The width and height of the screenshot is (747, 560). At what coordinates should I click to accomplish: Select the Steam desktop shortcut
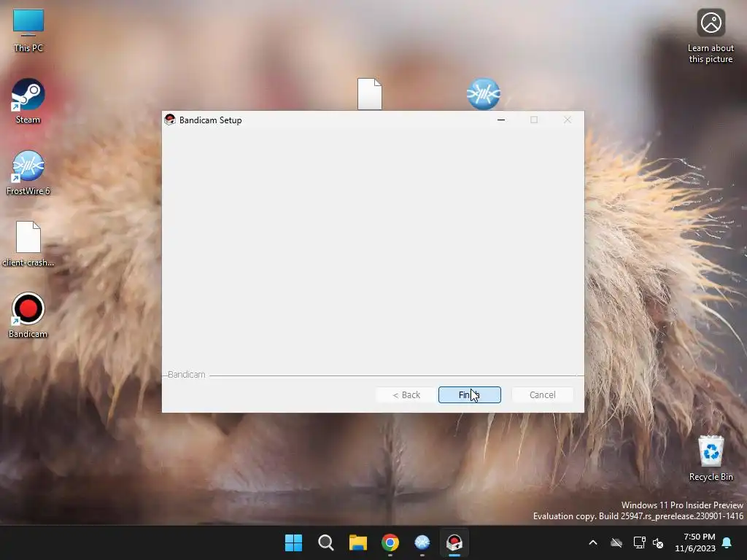(x=28, y=101)
